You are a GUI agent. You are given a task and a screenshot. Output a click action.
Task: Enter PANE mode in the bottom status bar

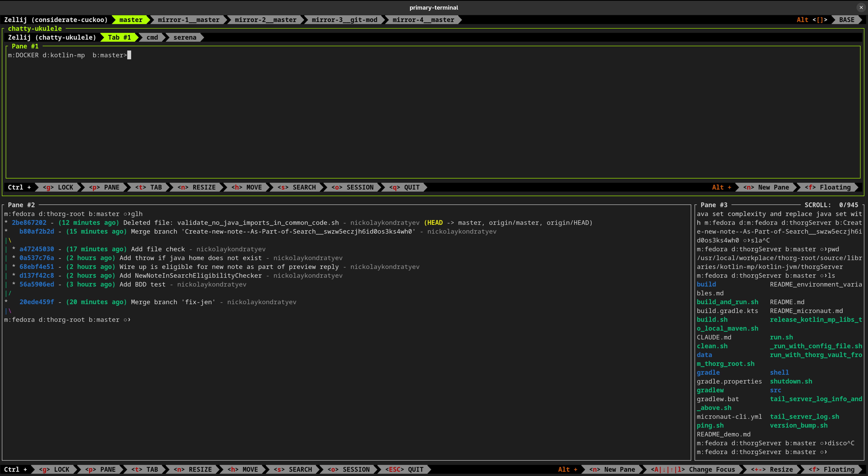tap(100, 469)
